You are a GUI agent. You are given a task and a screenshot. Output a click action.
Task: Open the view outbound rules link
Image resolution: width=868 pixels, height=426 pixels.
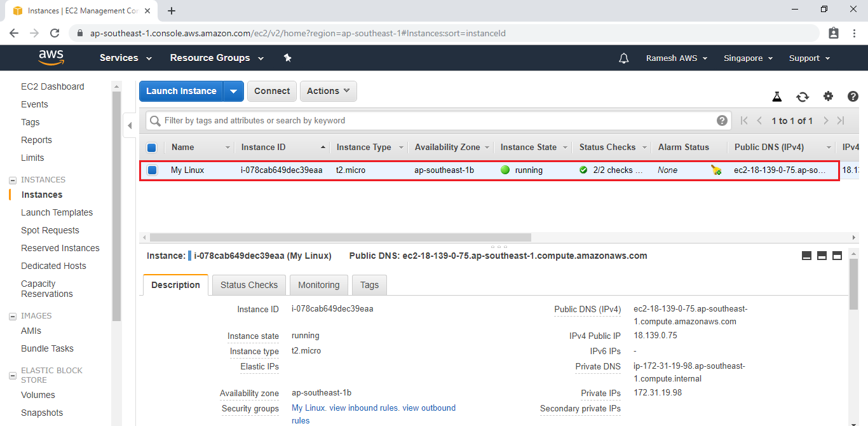[374, 414]
